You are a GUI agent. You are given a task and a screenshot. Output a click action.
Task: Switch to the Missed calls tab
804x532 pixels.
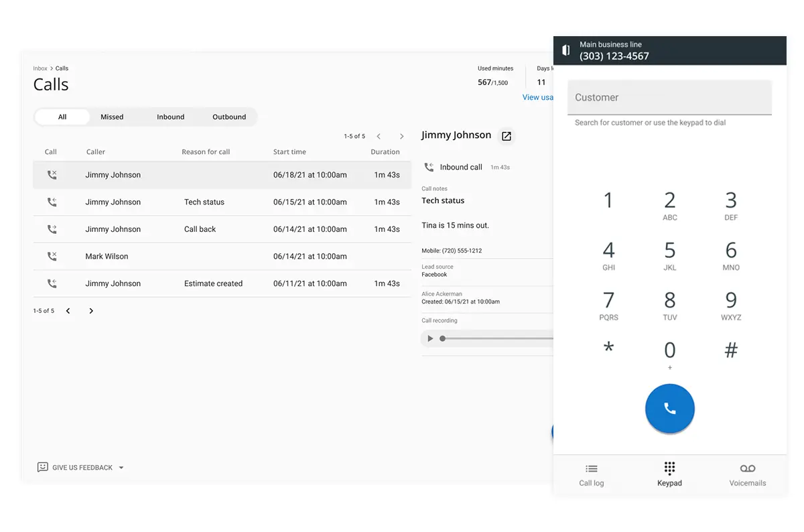tap(112, 117)
